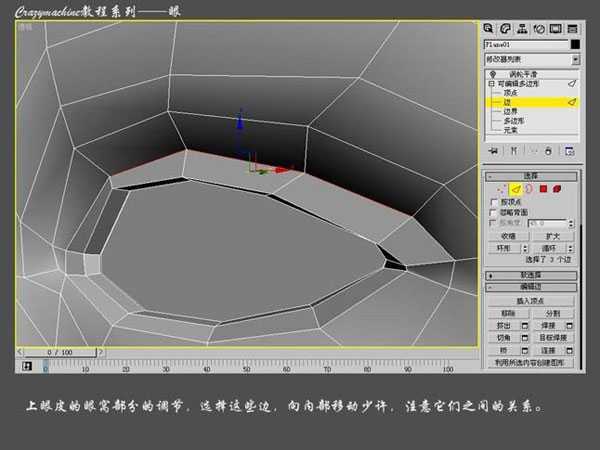Image resolution: width=600 pixels, height=450 pixels.
Task: Select the 边界 sub-object level
Action: [510, 111]
